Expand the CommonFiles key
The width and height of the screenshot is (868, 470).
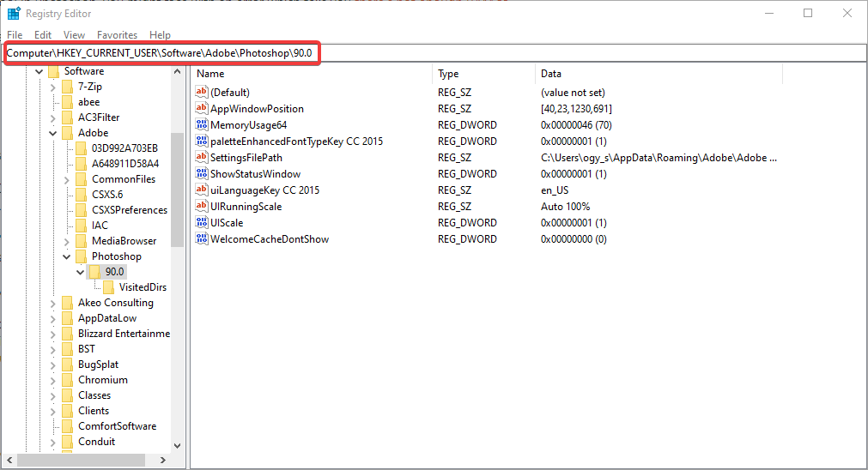[x=66, y=180]
